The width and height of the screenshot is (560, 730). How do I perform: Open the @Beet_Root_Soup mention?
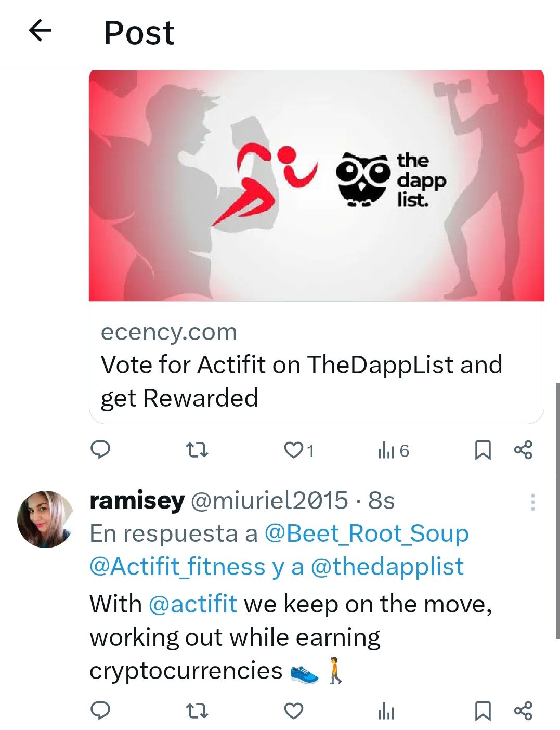point(367,534)
